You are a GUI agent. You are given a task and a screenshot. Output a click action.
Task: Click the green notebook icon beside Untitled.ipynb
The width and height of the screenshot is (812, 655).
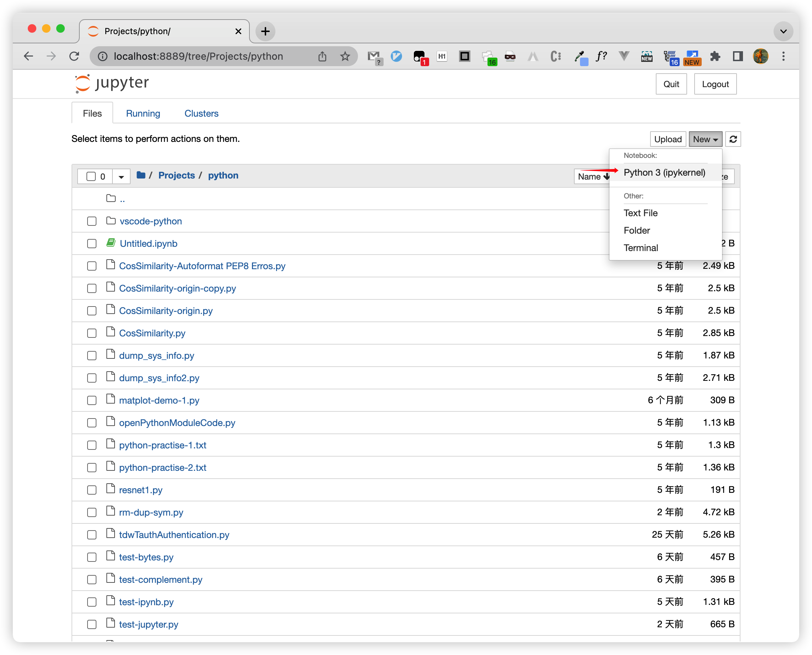pyautogui.click(x=111, y=243)
